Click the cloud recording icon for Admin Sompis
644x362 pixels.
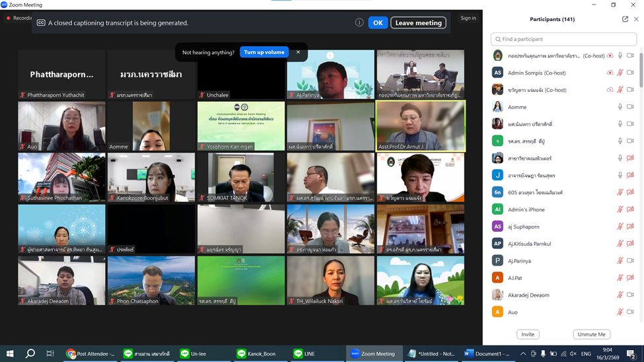click(x=610, y=73)
